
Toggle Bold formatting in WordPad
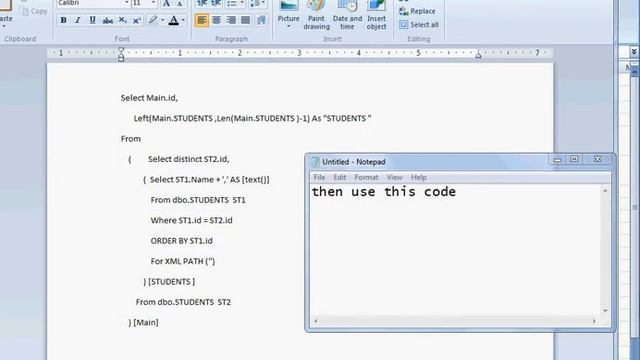[x=63, y=20]
